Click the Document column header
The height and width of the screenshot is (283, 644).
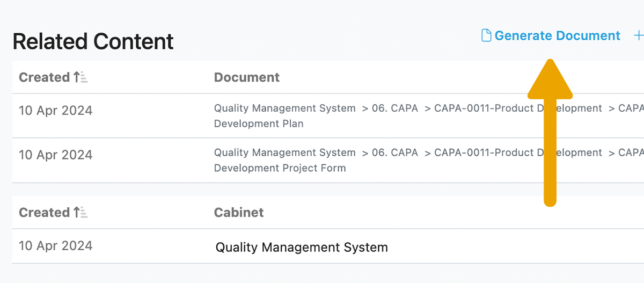(x=247, y=77)
